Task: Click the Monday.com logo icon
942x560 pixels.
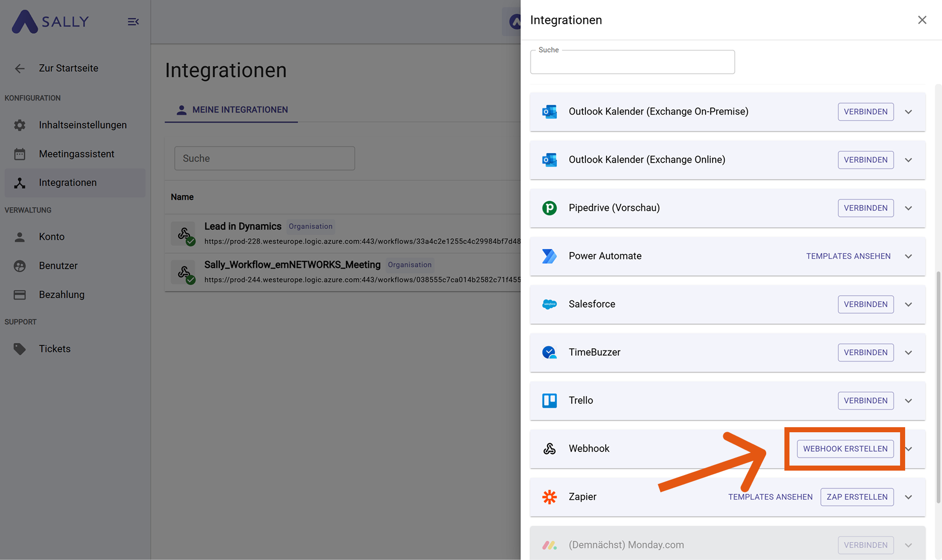Action: click(x=550, y=545)
